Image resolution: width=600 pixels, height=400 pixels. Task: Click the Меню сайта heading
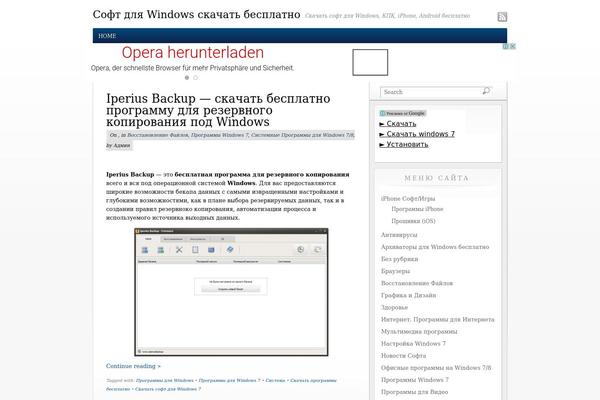pyautogui.click(x=436, y=178)
